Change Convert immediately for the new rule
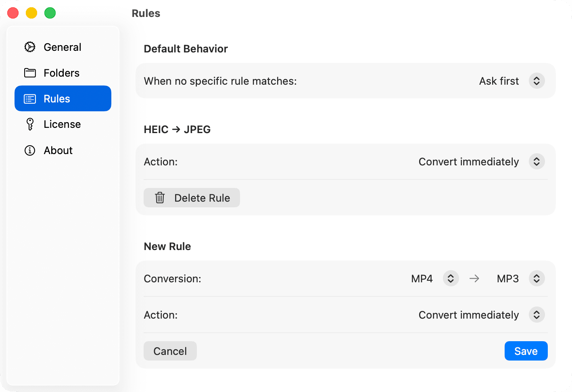 [537, 315]
